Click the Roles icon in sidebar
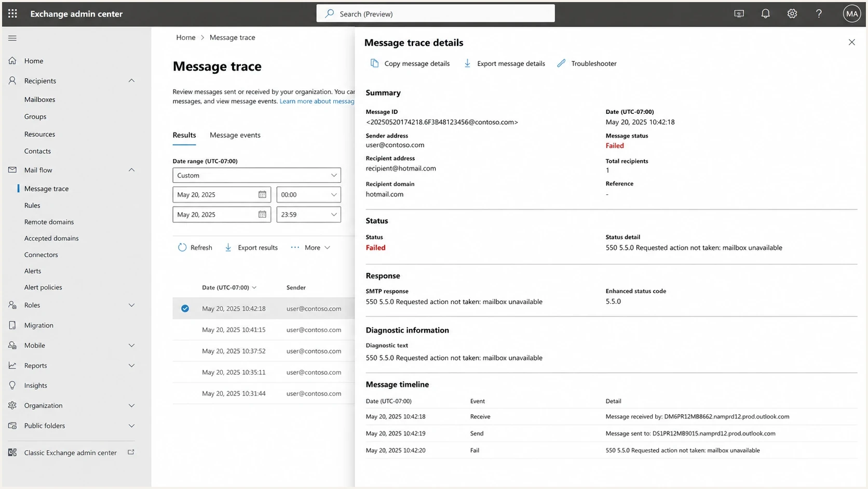The height and width of the screenshot is (489, 868). point(12,305)
